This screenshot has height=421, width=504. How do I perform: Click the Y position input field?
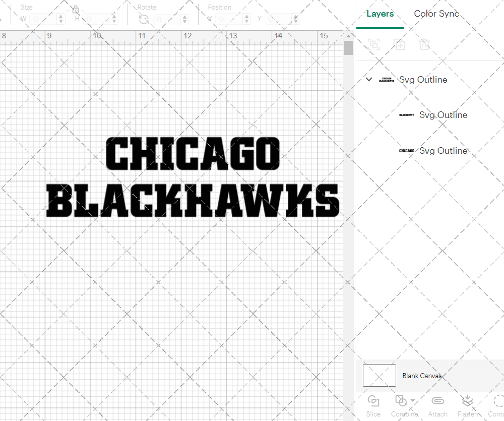(278, 19)
